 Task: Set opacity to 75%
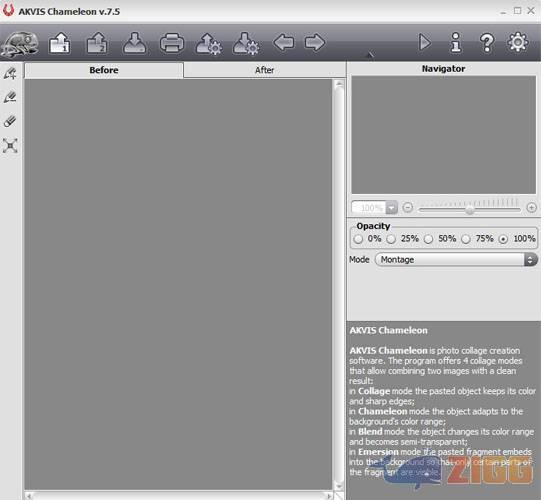466,239
